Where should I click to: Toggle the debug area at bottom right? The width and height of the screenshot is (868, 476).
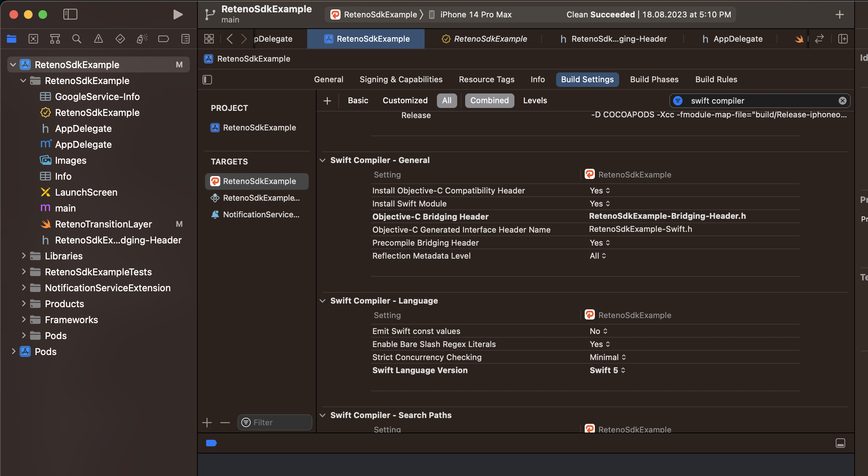(840, 443)
